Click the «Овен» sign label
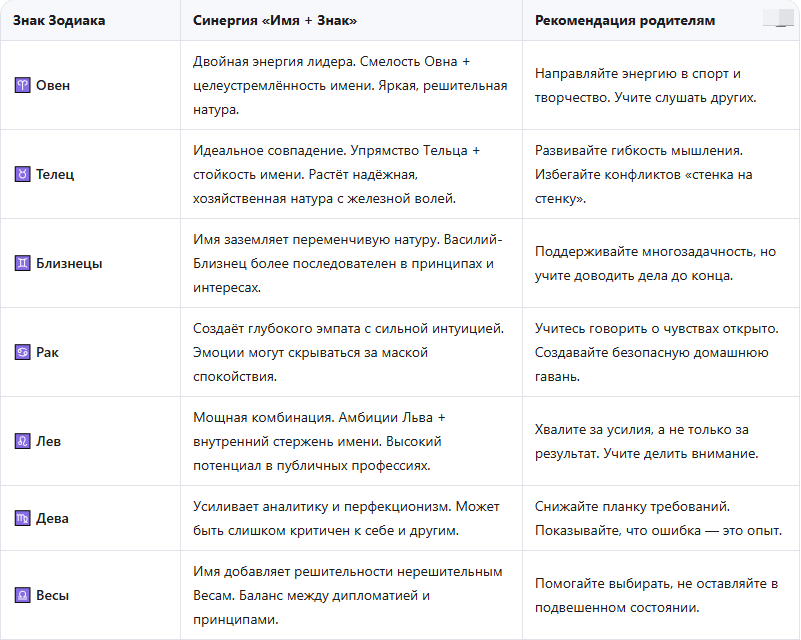 [53, 85]
